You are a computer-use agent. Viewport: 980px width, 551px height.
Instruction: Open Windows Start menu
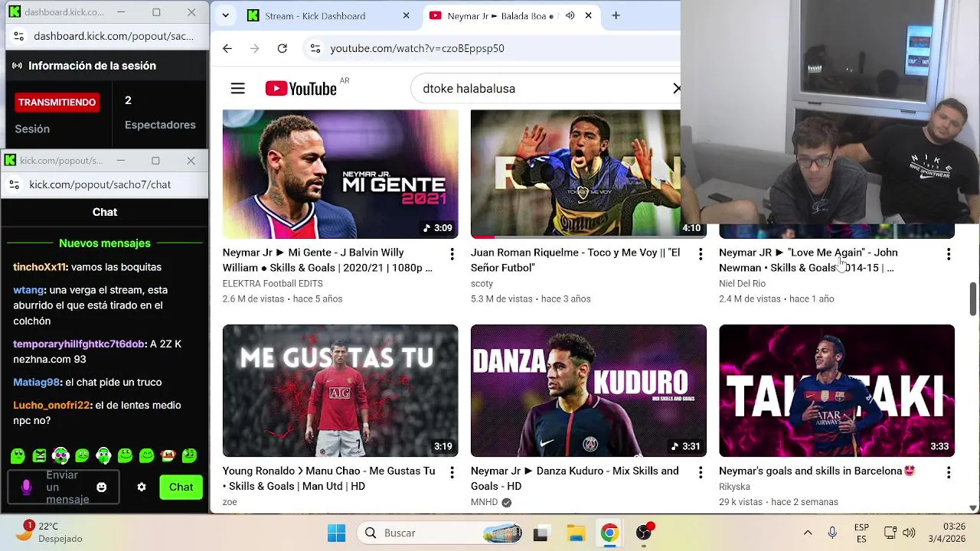click(x=336, y=533)
